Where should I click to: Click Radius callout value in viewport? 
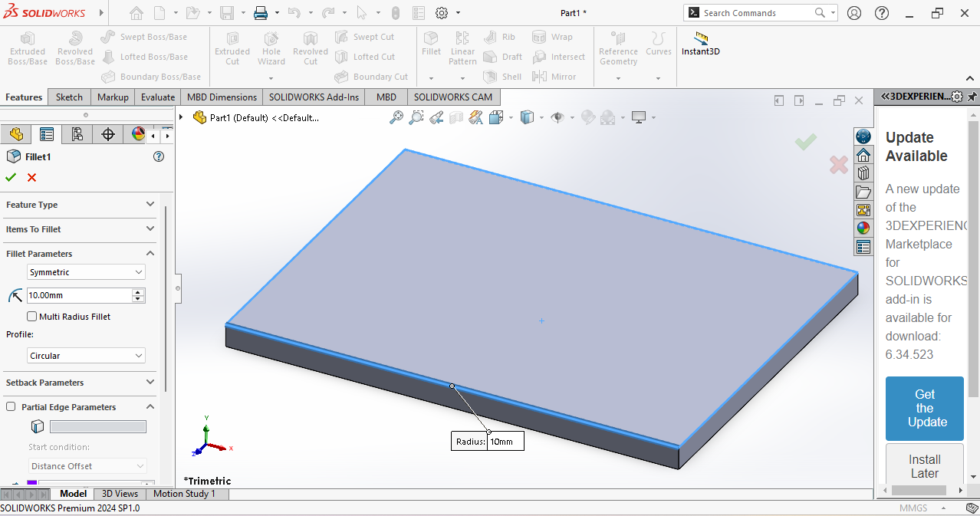[x=505, y=442]
